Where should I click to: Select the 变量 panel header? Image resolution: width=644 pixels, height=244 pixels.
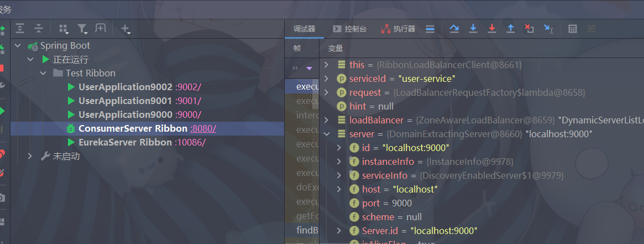pos(336,48)
